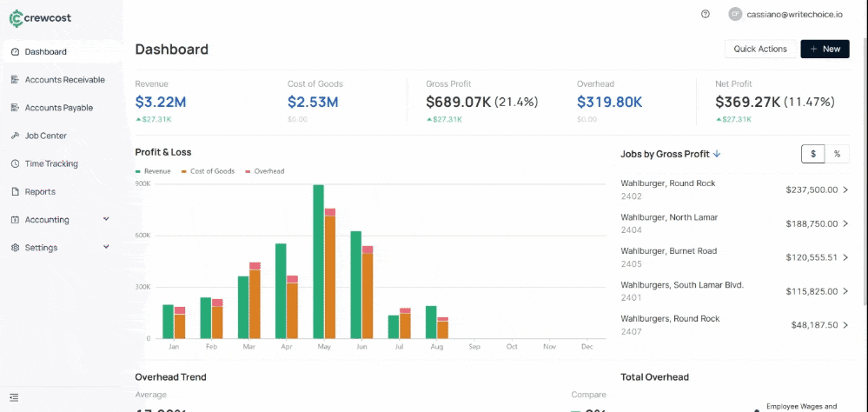Select Dashboard in the sidebar
868x412 pixels.
pos(45,52)
